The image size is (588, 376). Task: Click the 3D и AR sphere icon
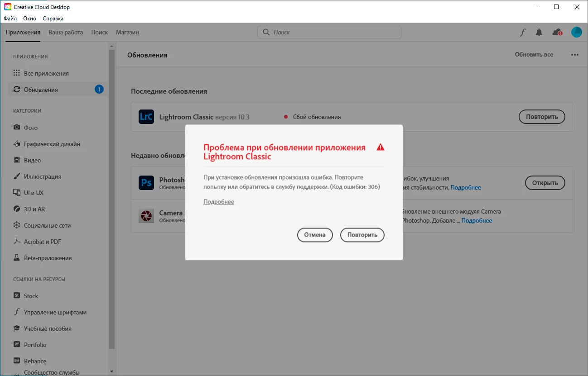(x=17, y=209)
